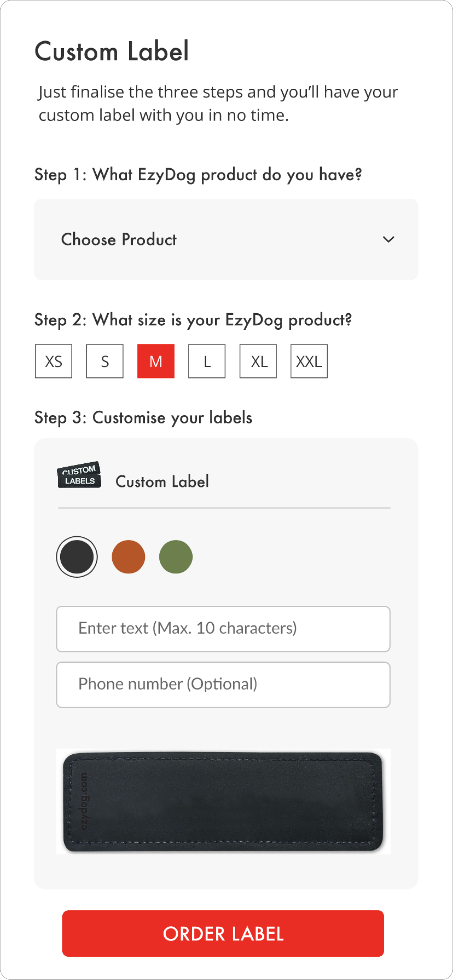The image size is (453, 980).
Task: Click the highlighted M size option
Action: (156, 361)
